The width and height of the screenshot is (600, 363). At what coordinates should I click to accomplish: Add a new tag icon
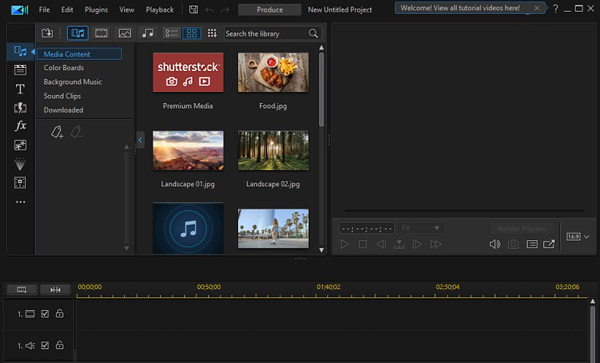[x=57, y=132]
